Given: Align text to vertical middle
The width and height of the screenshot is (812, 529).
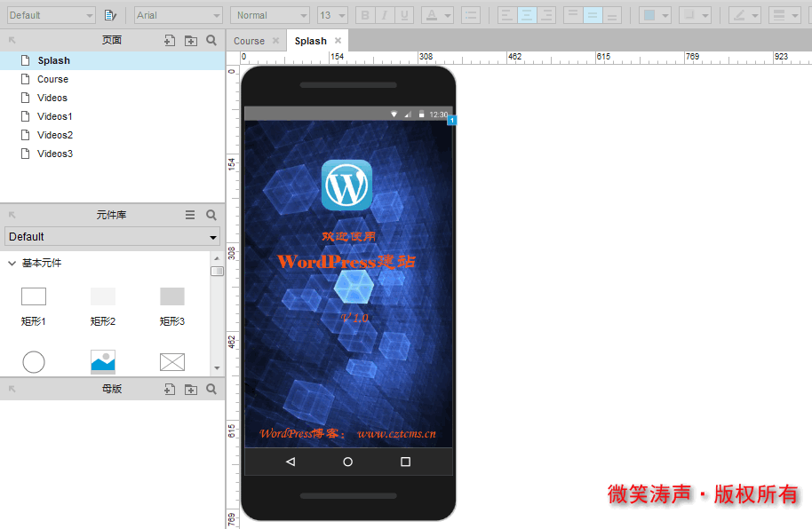Looking at the screenshot, I should pos(593,15).
